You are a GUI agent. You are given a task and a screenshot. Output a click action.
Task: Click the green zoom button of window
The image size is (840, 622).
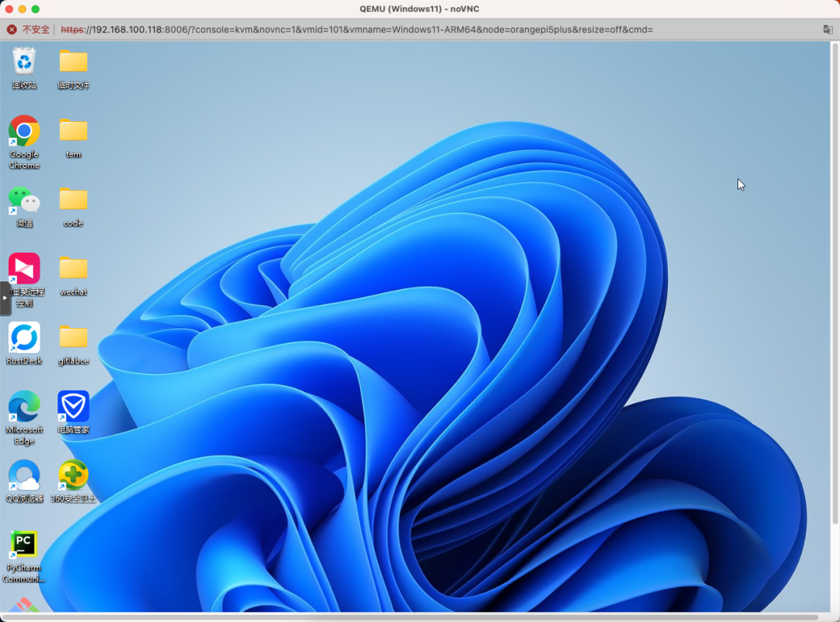[35, 9]
